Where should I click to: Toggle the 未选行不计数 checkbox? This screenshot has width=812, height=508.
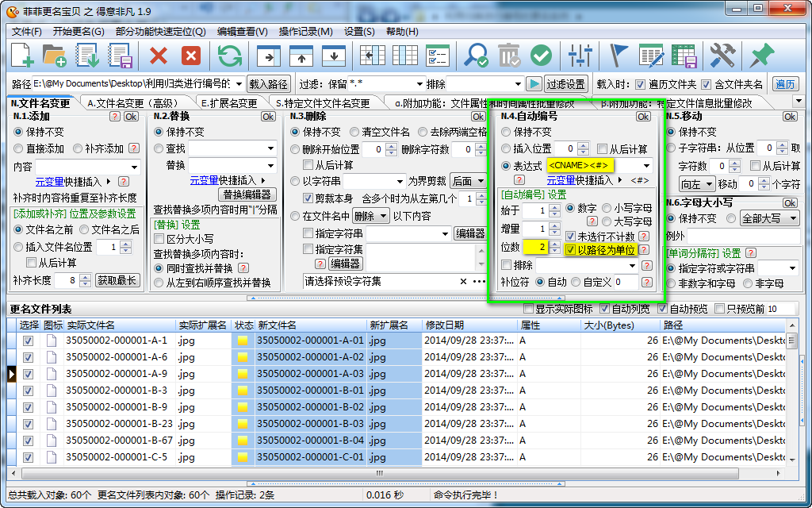click(x=571, y=237)
